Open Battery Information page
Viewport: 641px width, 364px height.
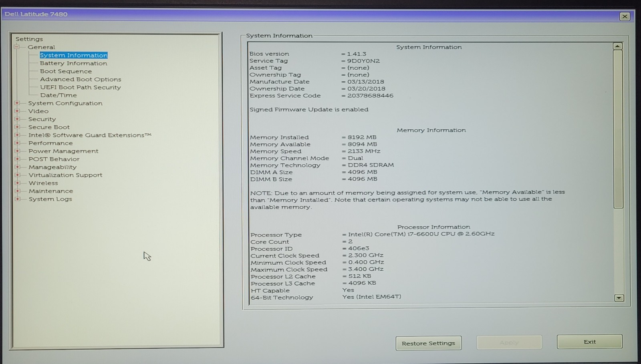coord(74,63)
